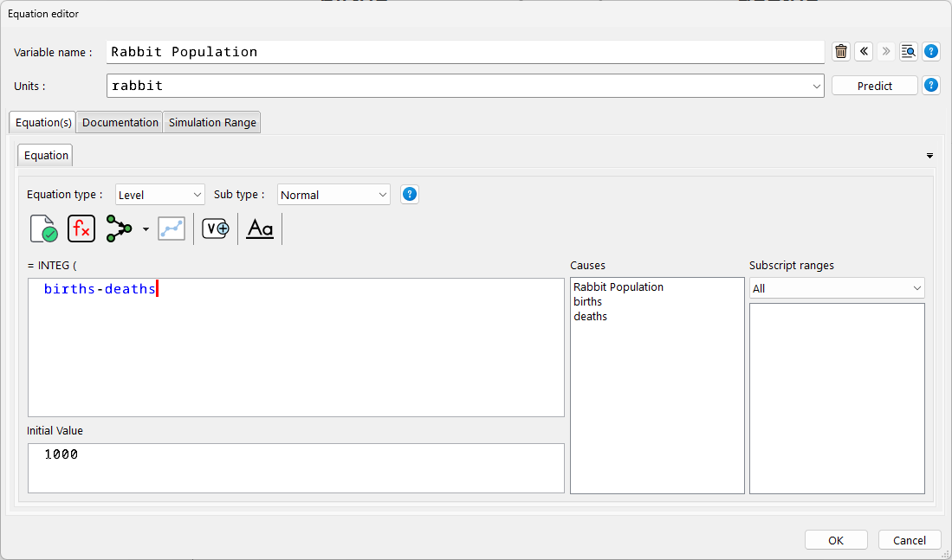
Task: Open the Aa font settings icon
Action: tap(260, 229)
